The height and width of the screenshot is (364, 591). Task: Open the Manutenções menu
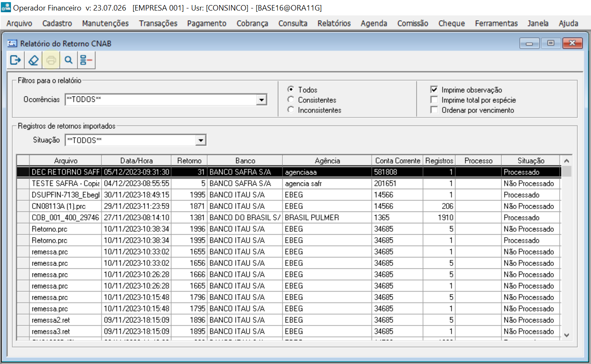[x=105, y=23]
